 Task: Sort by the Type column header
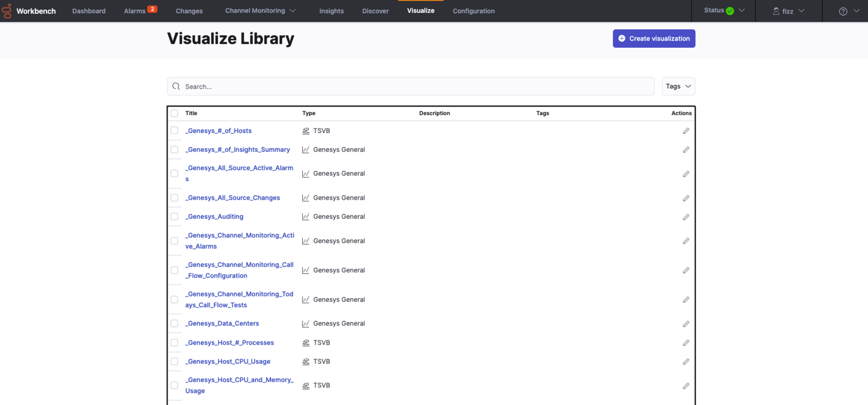pyautogui.click(x=309, y=113)
